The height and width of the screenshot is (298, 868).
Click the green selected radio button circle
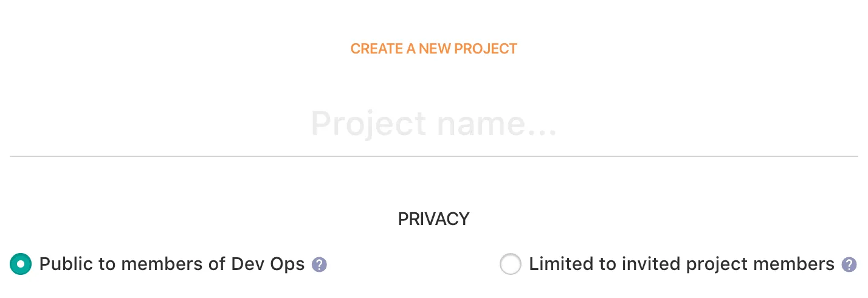pos(21,265)
